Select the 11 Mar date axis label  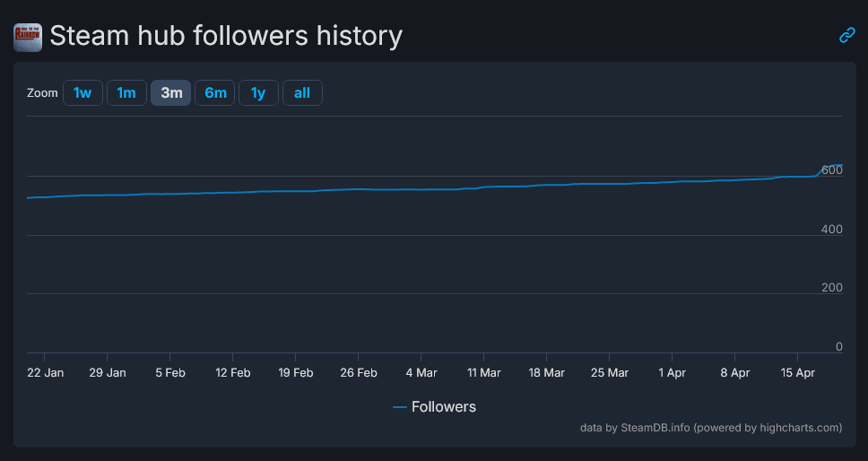point(483,373)
